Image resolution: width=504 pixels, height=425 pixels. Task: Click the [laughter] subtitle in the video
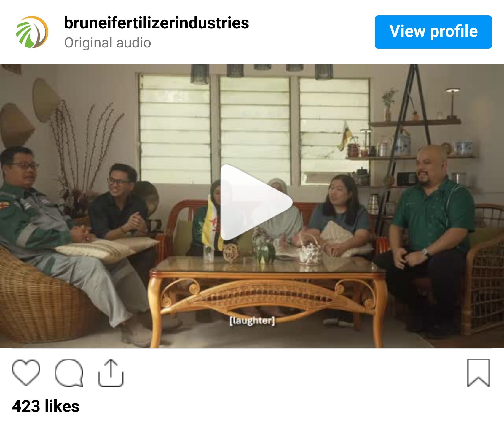[x=252, y=321]
